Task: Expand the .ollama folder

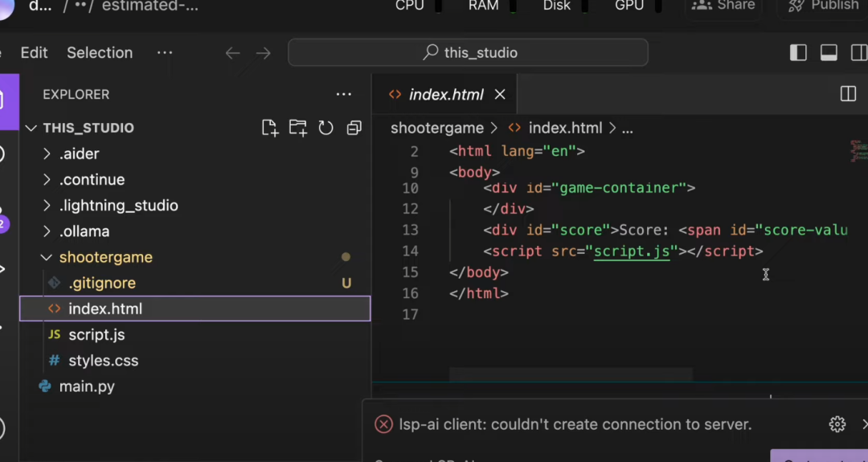Action: (84, 231)
